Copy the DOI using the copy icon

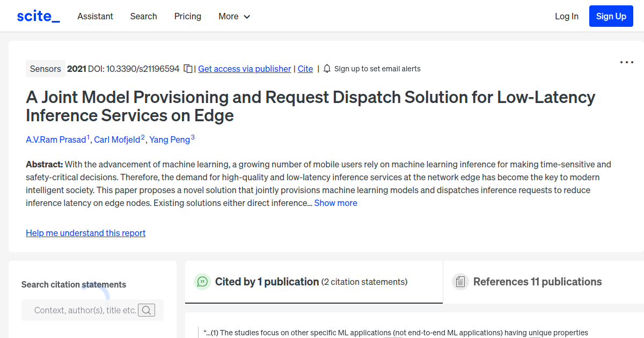tap(188, 69)
